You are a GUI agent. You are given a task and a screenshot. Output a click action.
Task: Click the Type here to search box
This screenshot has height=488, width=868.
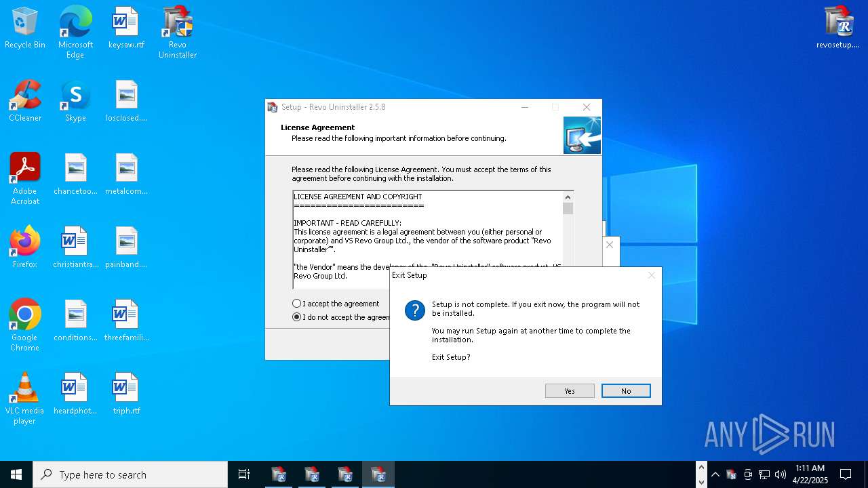point(130,474)
